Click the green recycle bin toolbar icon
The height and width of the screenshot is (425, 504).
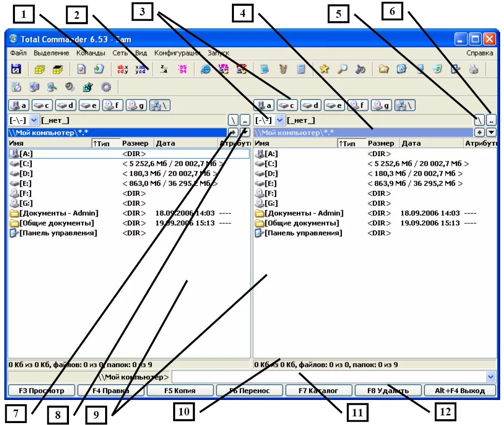pyautogui.click(x=437, y=69)
